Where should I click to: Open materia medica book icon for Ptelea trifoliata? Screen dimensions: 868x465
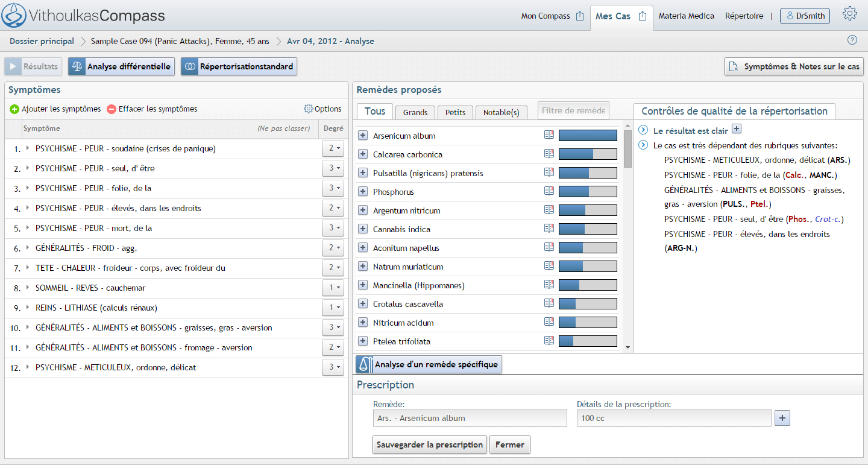click(549, 341)
